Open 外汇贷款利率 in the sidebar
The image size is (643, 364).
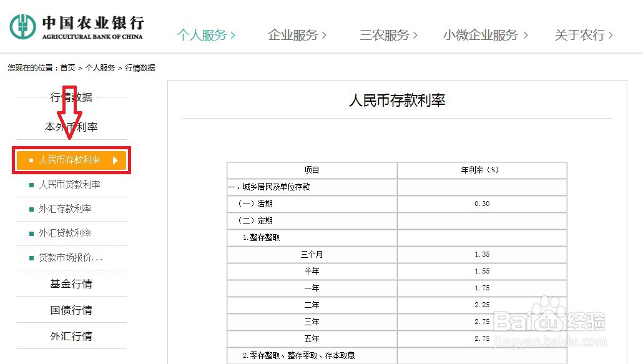click(x=65, y=233)
